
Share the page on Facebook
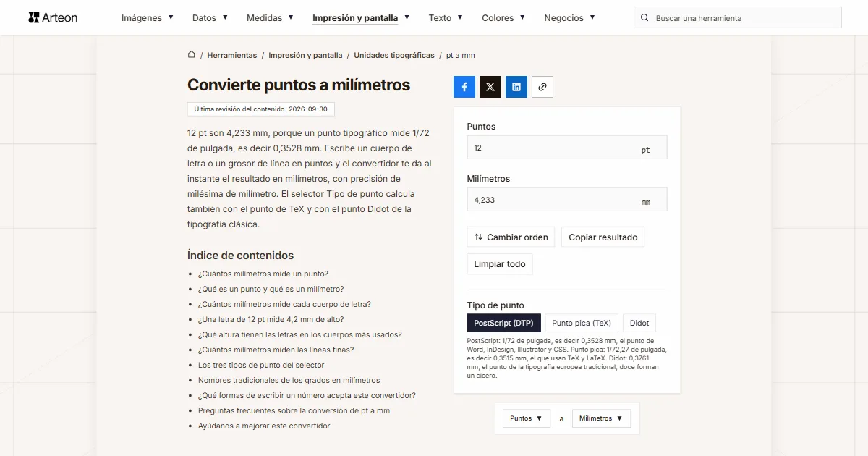coord(464,87)
